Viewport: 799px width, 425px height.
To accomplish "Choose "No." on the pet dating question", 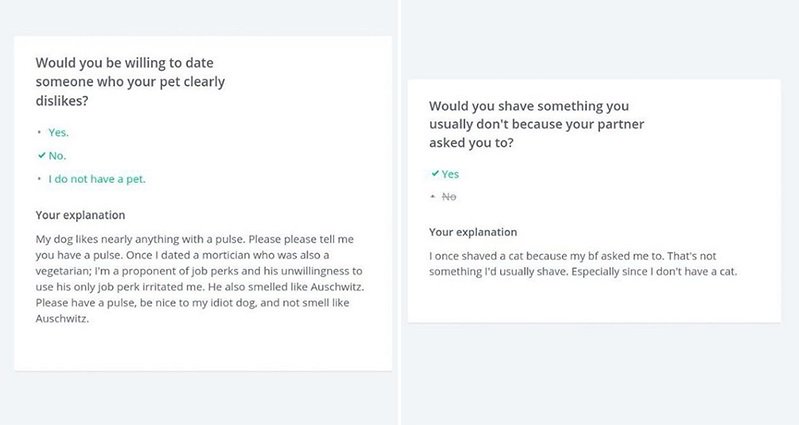I will pyautogui.click(x=57, y=156).
